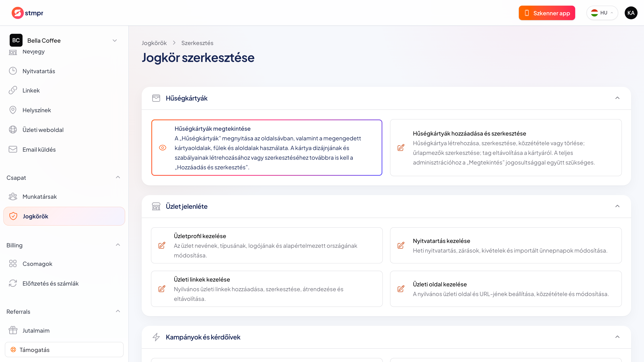644x362 pixels.
Task: Open Email küldés in the sidebar
Action: (x=64, y=149)
